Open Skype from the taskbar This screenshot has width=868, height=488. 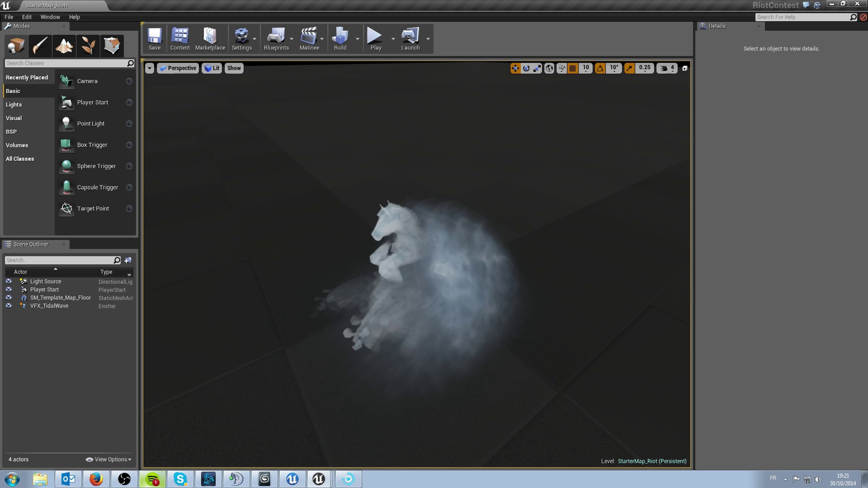tap(180, 479)
